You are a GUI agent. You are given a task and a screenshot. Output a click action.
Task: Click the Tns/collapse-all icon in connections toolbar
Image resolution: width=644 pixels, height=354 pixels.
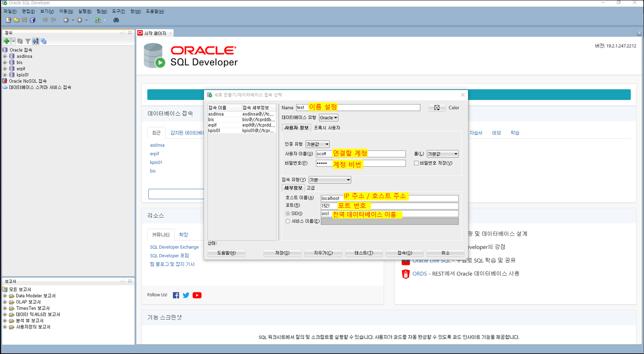tap(44, 41)
